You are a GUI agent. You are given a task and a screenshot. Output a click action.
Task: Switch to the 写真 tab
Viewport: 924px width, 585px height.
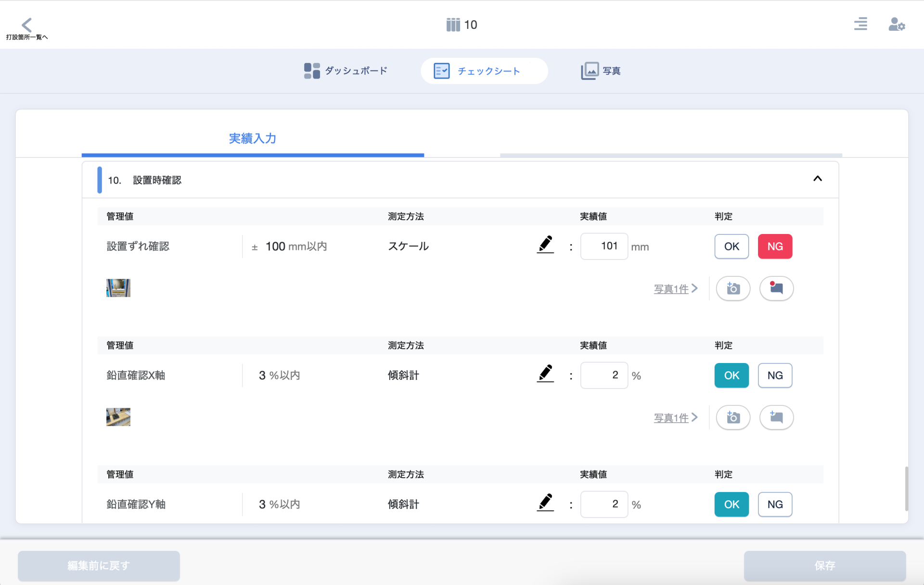tap(601, 71)
